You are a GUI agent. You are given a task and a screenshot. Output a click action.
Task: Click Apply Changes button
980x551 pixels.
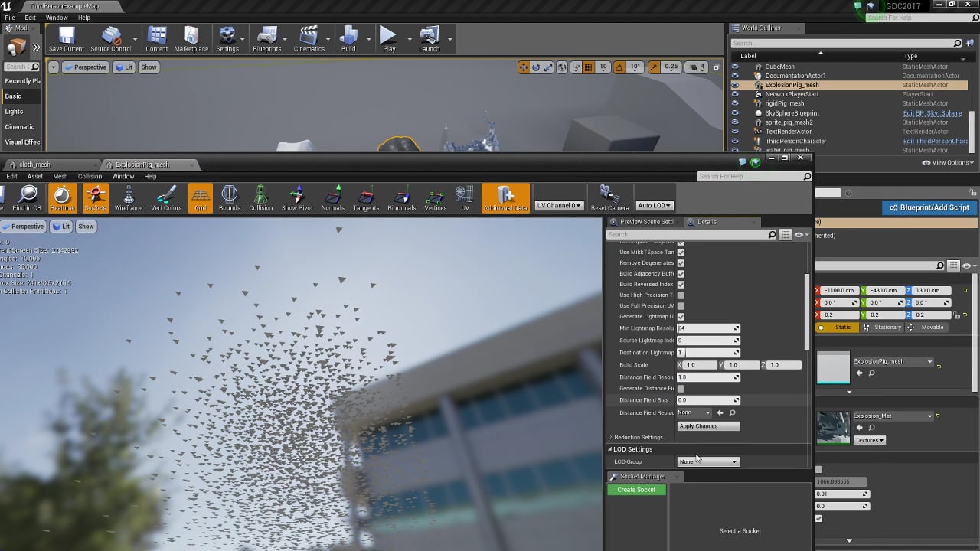click(708, 425)
